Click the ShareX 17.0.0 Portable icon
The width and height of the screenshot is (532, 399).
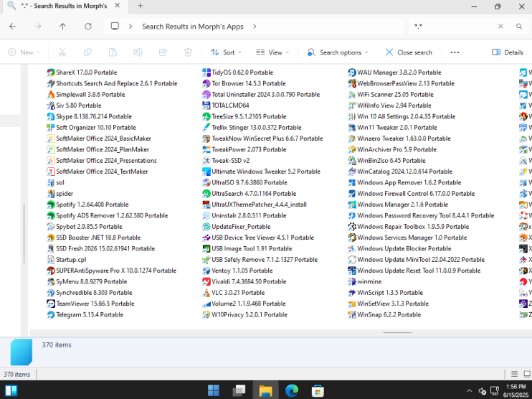pyautogui.click(x=51, y=72)
